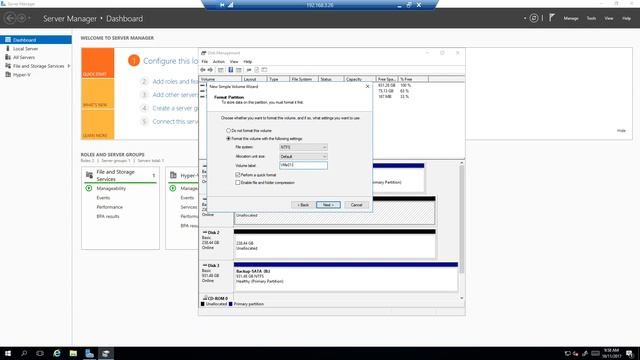Viewport: 640px width, 360px height.
Task: Click Disk Management toolbar back arrow
Action: tap(203, 70)
